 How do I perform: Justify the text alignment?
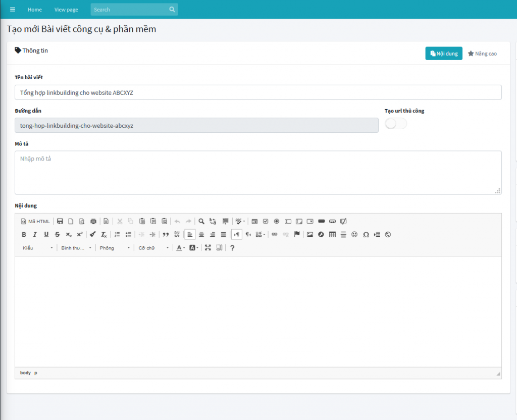click(224, 234)
